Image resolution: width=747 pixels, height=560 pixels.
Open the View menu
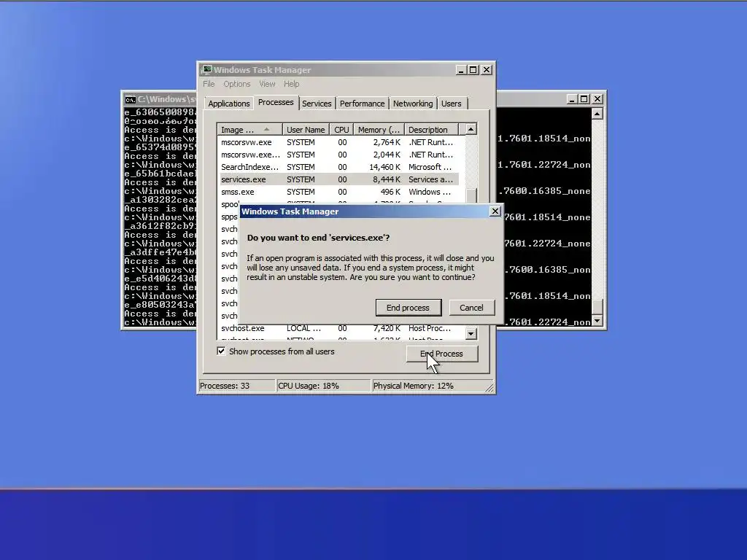(267, 84)
